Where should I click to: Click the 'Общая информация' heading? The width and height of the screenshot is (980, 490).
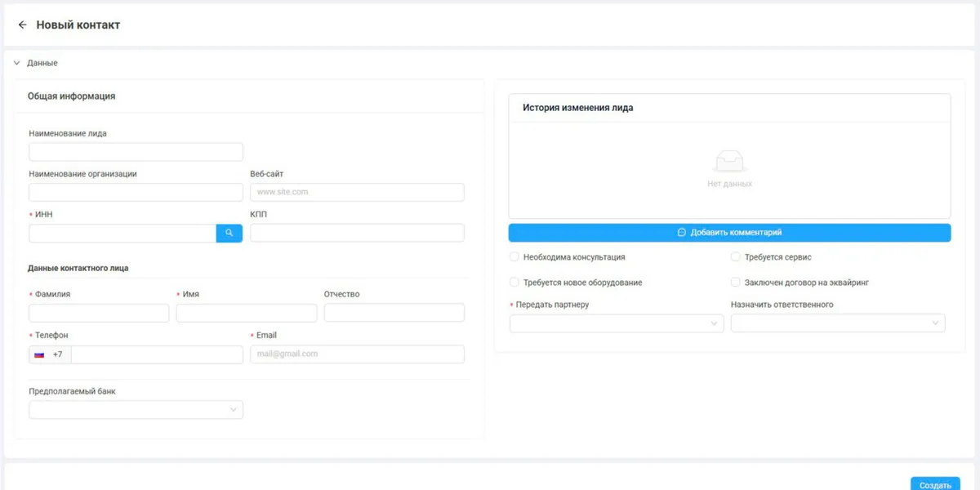71,96
